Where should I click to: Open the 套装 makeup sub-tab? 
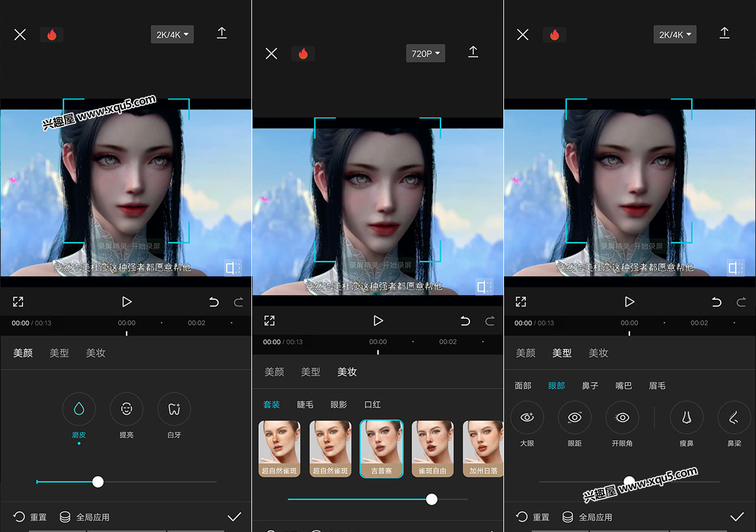[x=272, y=404]
